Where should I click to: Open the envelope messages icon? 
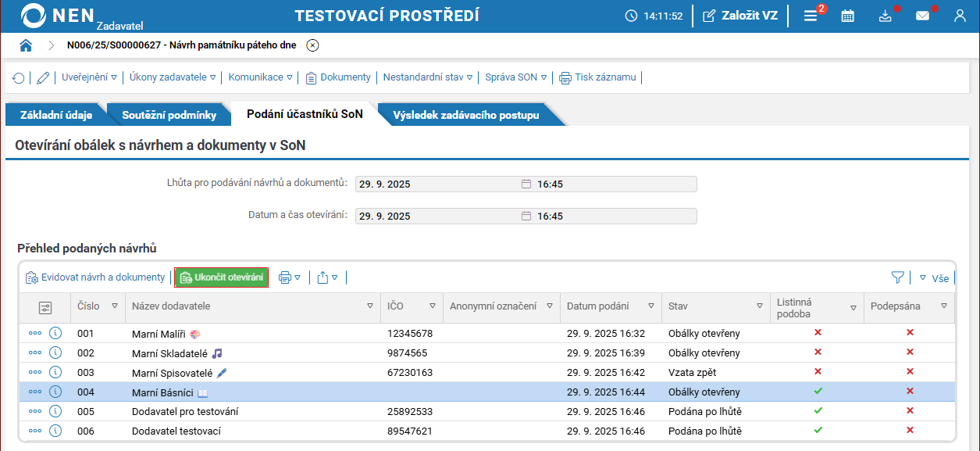point(922,16)
